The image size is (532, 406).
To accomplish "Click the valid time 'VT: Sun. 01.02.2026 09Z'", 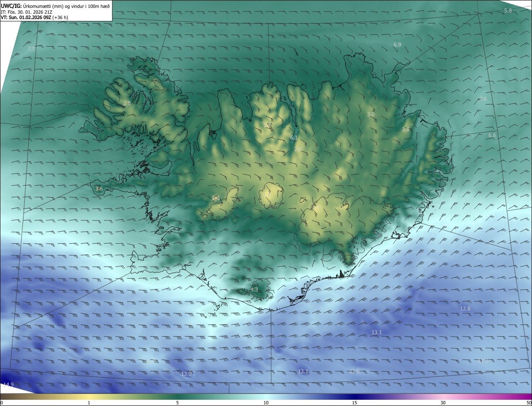I will (26, 17).
